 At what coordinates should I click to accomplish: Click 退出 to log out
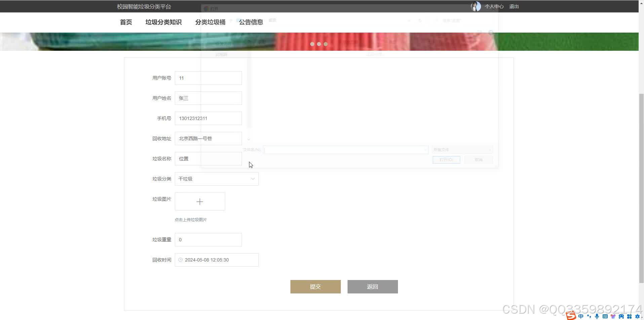tap(514, 6)
